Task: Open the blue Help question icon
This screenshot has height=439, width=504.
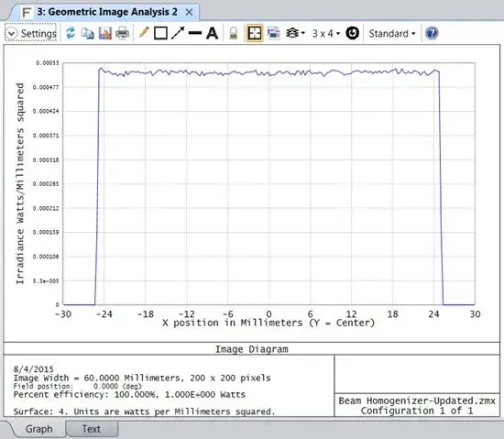Action: tap(432, 33)
